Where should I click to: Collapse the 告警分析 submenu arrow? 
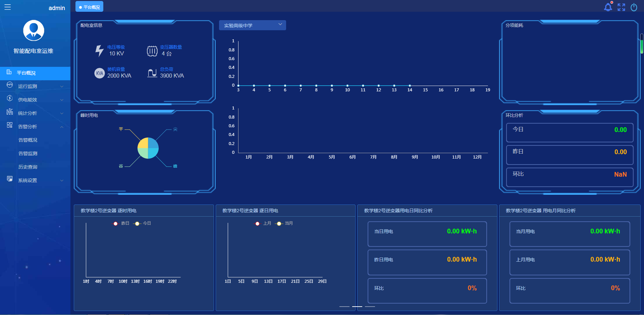pyautogui.click(x=62, y=127)
